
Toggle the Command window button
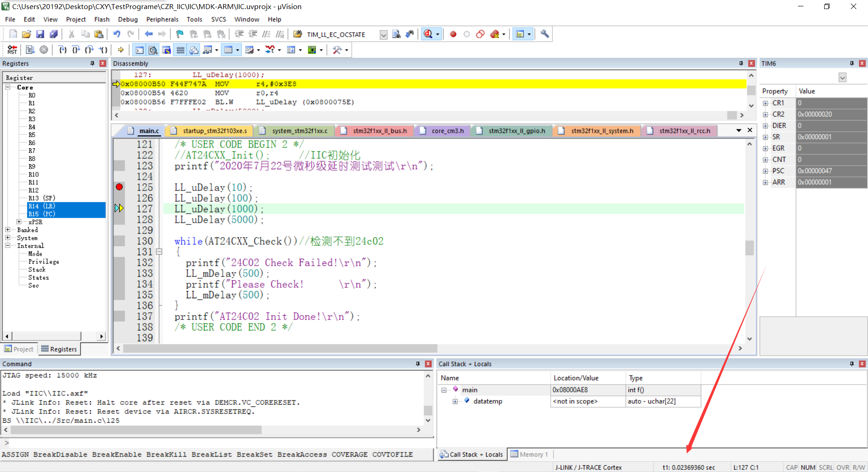tap(140, 50)
